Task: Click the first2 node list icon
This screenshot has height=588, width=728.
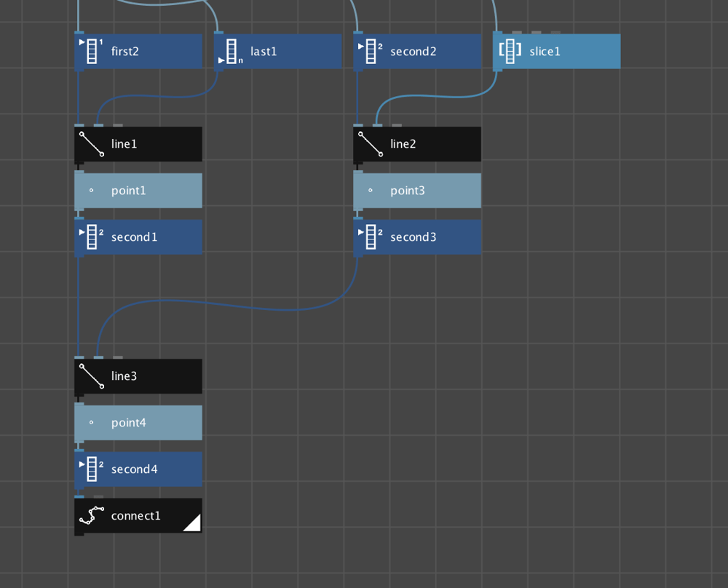Action: (x=92, y=51)
